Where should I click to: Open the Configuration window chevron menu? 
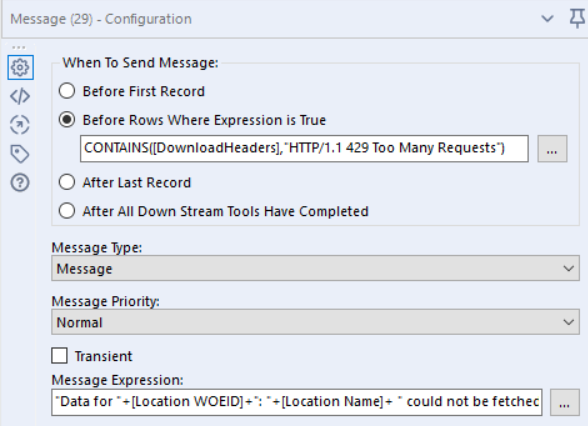548,18
